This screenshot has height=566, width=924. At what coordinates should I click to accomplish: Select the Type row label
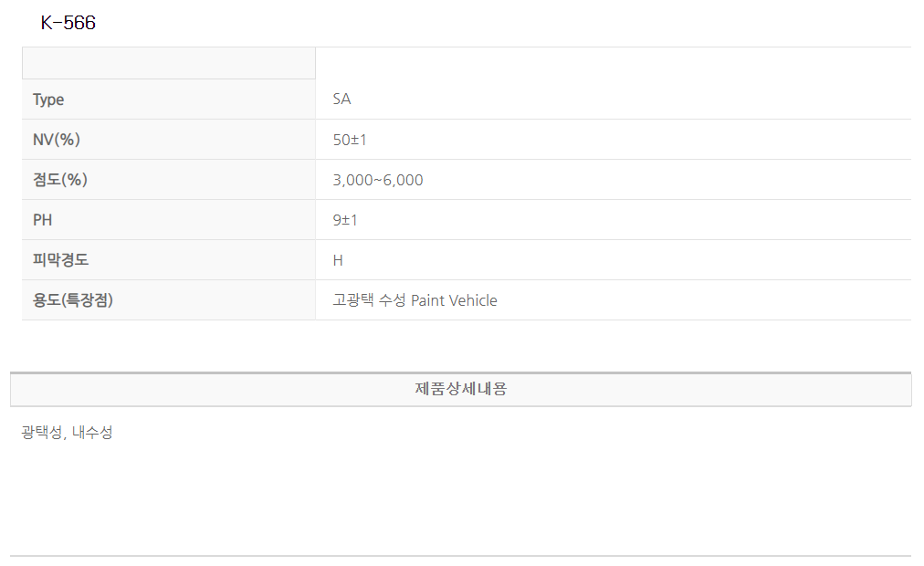tap(48, 100)
